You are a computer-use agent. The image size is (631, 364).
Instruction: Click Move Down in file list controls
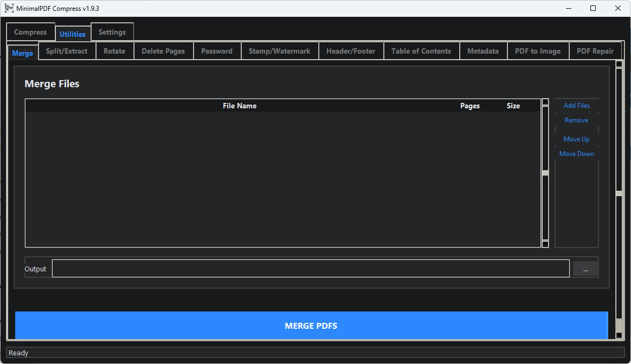pyautogui.click(x=576, y=154)
